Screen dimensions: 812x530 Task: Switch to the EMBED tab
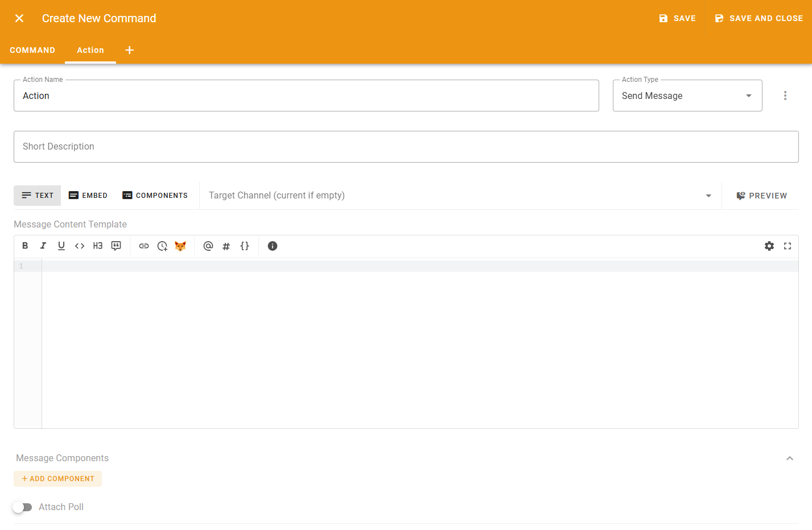88,196
